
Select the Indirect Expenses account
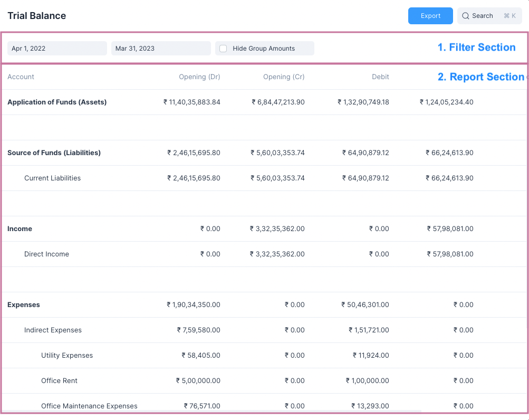[53, 330]
